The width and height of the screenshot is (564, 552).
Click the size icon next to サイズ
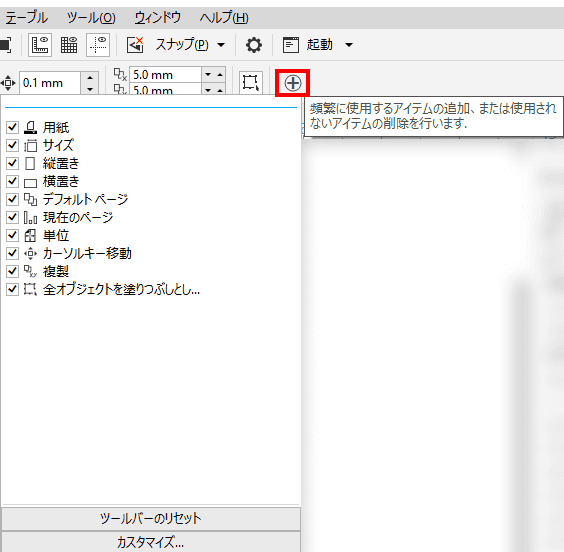(x=31, y=145)
